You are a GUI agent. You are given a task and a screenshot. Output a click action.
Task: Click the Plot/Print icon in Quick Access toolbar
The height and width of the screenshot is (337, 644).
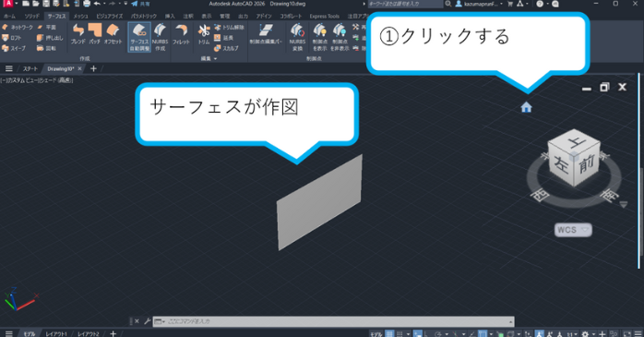pyautogui.click(x=87, y=4)
